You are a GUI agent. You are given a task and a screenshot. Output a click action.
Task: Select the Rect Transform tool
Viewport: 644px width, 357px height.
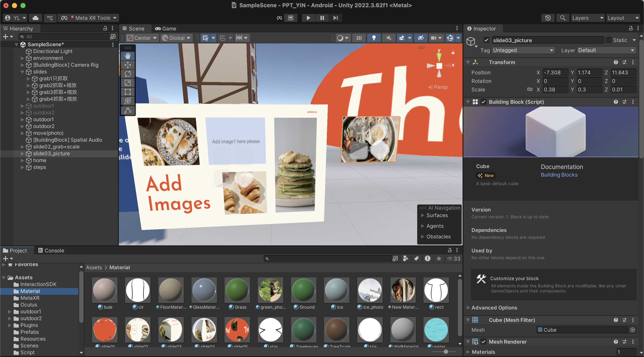tap(128, 92)
